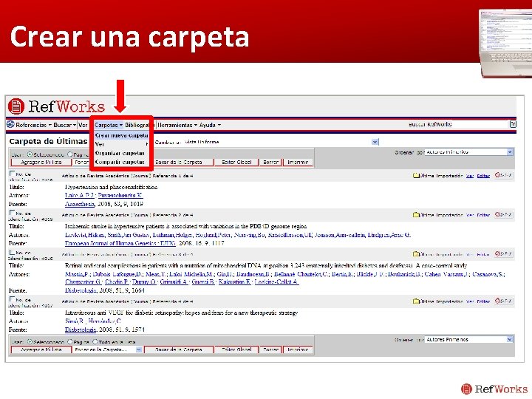Choose Compartir carpetas from the menu
The height and width of the screenshot is (399, 532).
(x=120, y=162)
